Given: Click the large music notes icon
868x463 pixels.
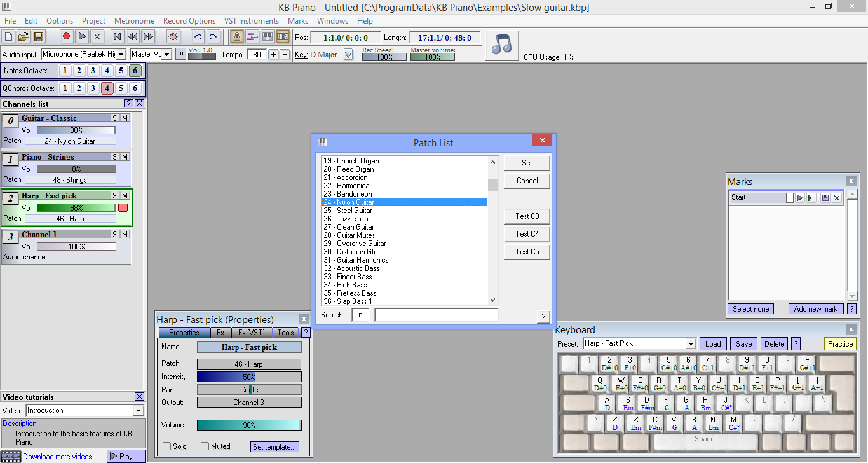Looking at the screenshot, I should [502, 45].
